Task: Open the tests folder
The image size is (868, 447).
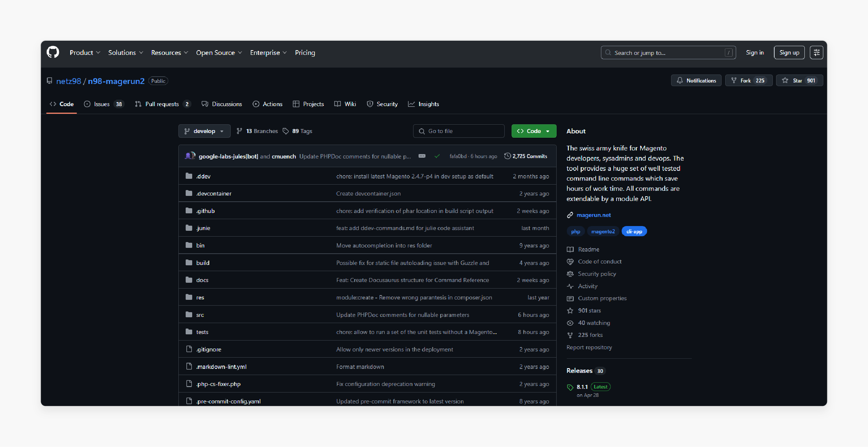Action: click(x=202, y=332)
